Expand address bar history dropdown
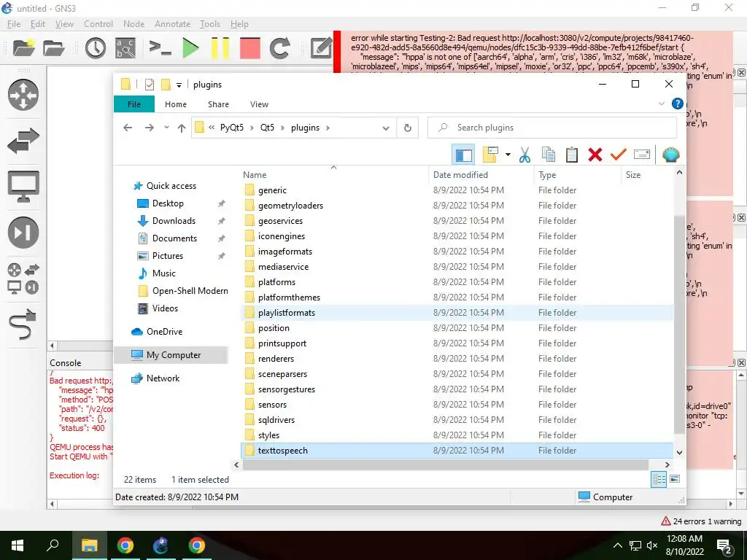This screenshot has height=560, width=747. coord(386,128)
